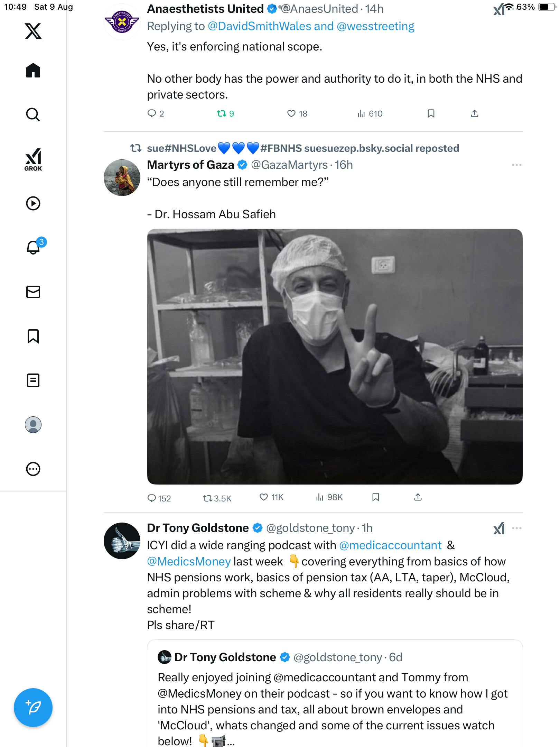Tap the compose new post button
This screenshot has height=747, width=560.
click(x=33, y=708)
